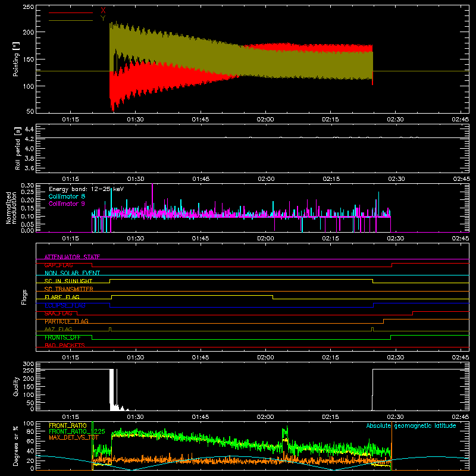The width and height of the screenshot is (476, 476).
Task: Click the 80 tick value on Degrees axis
Action: [30, 431]
